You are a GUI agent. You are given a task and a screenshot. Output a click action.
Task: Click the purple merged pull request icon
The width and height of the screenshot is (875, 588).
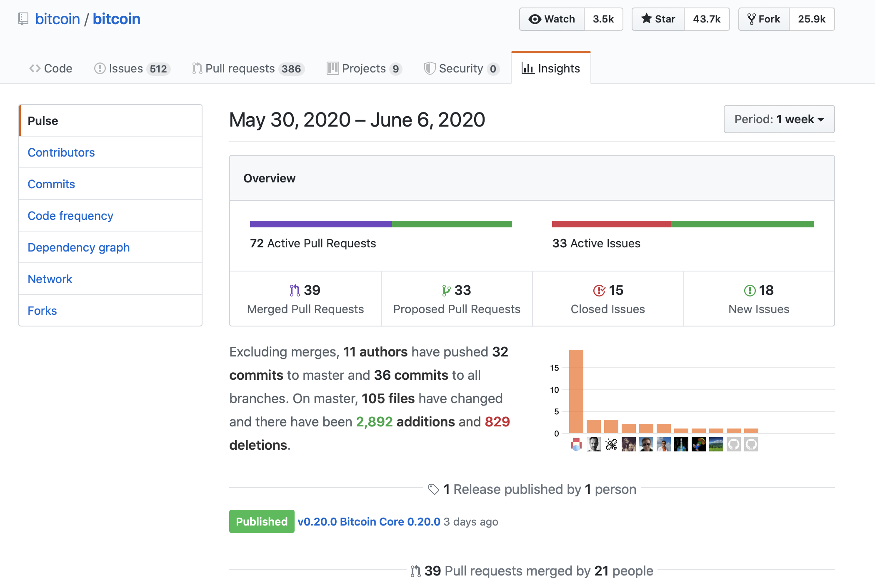[295, 290]
